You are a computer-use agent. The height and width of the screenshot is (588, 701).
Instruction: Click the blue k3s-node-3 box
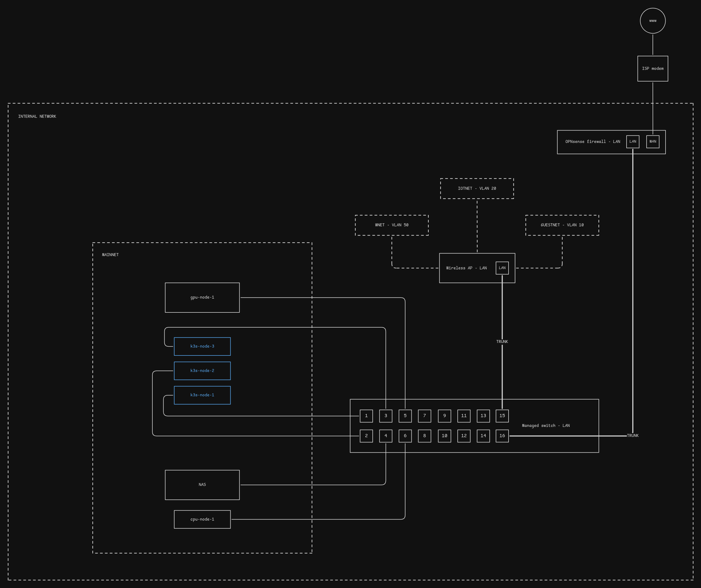(x=202, y=346)
